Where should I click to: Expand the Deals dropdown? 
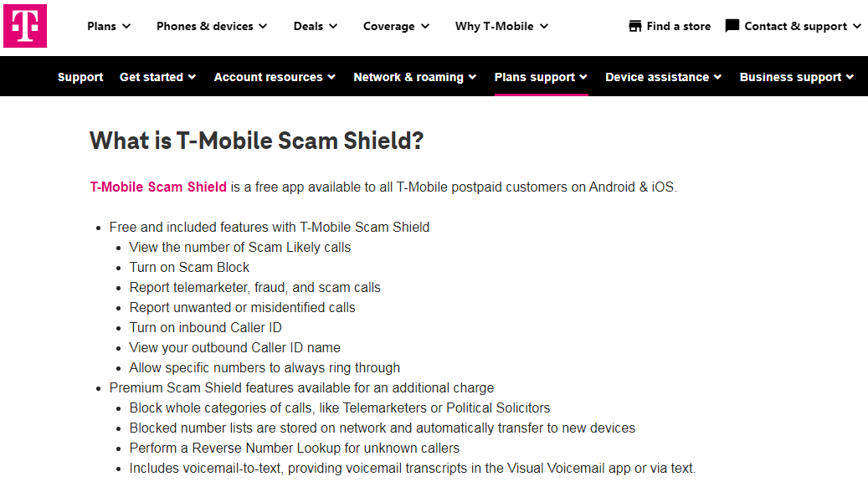[315, 26]
